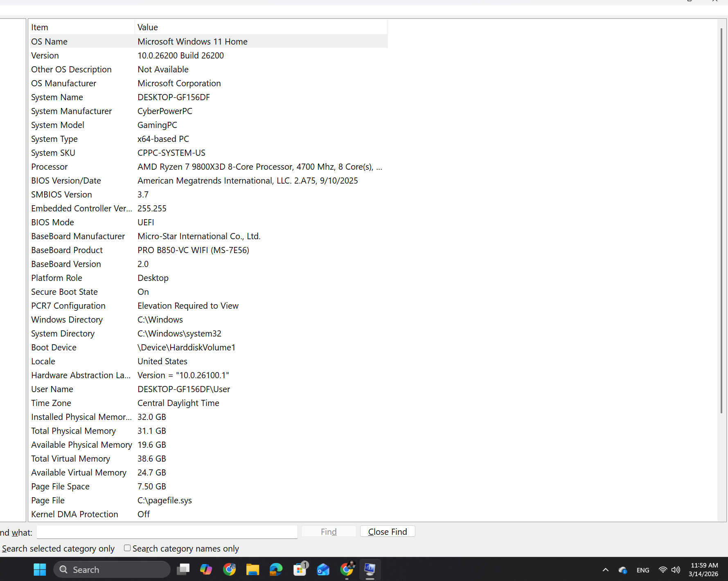This screenshot has height=581, width=728.
Task: Select the User Name row
Action: (209, 389)
